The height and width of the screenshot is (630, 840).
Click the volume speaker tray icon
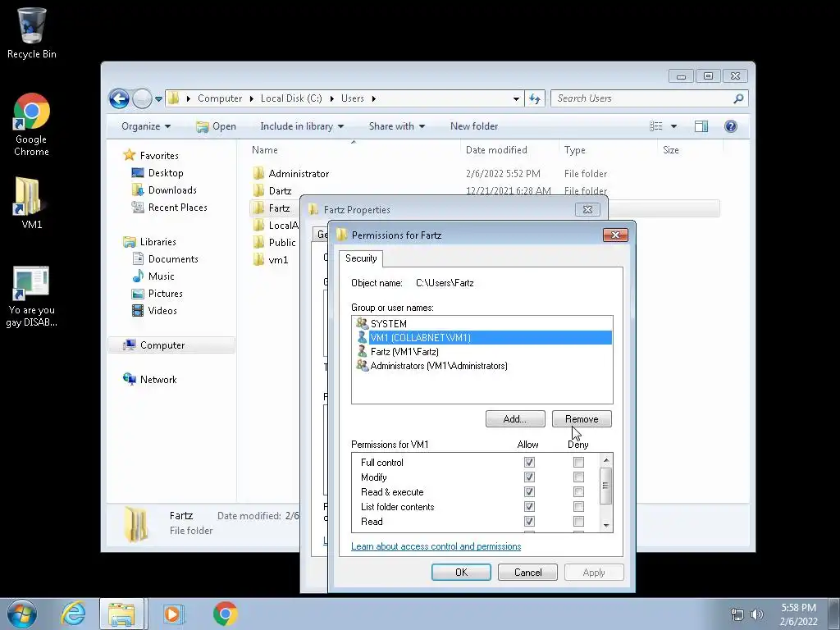757,614
